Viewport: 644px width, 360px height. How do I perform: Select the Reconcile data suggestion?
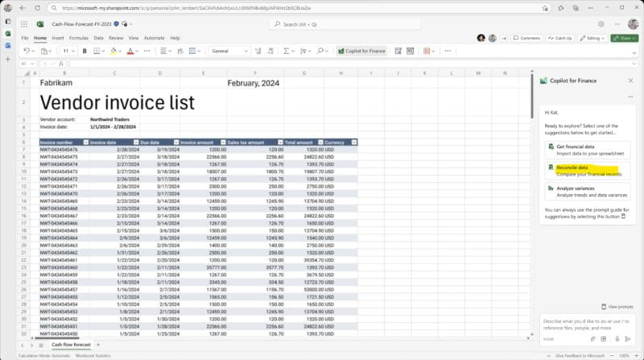tap(588, 171)
